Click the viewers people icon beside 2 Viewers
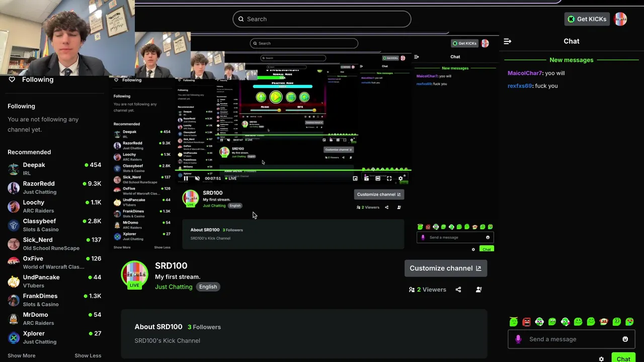 [x=412, y=290]
